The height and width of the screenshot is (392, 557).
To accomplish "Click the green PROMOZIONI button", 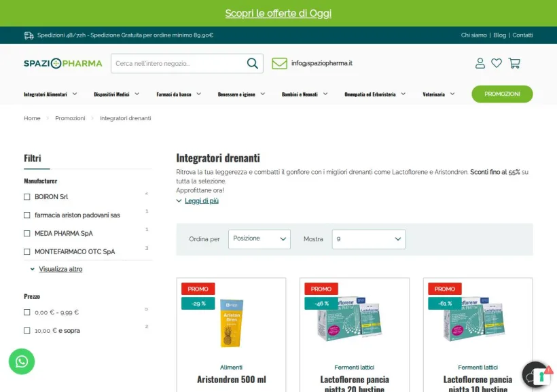I will (x=502, y=94).
